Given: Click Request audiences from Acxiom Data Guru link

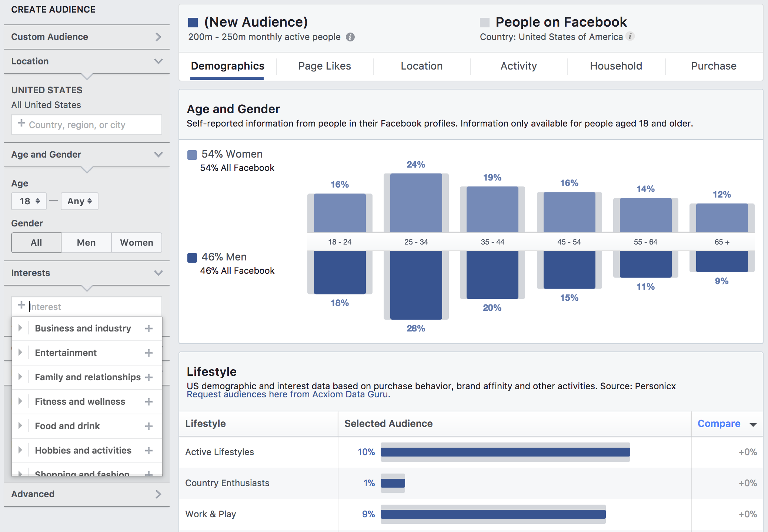Looking at the screenshot, I should point(288,394).
